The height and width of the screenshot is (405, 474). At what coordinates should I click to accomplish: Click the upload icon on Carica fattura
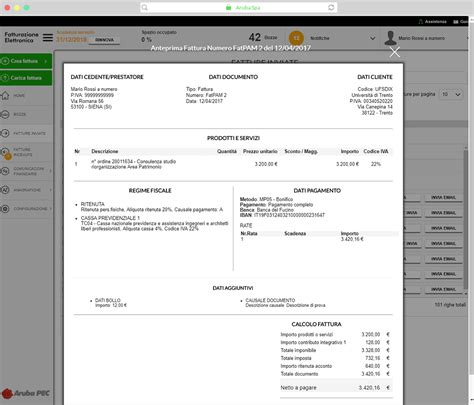(5, 78)
